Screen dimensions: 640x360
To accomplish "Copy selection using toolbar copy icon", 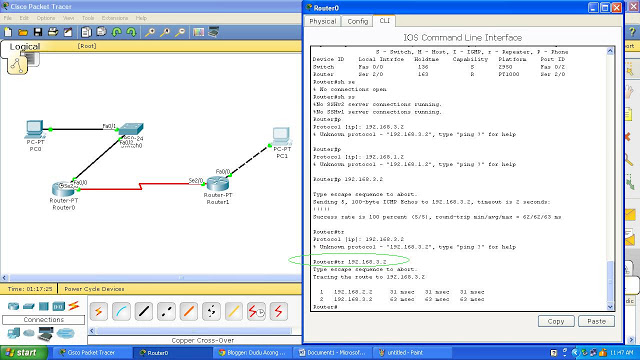I will [x=86, y=32].
